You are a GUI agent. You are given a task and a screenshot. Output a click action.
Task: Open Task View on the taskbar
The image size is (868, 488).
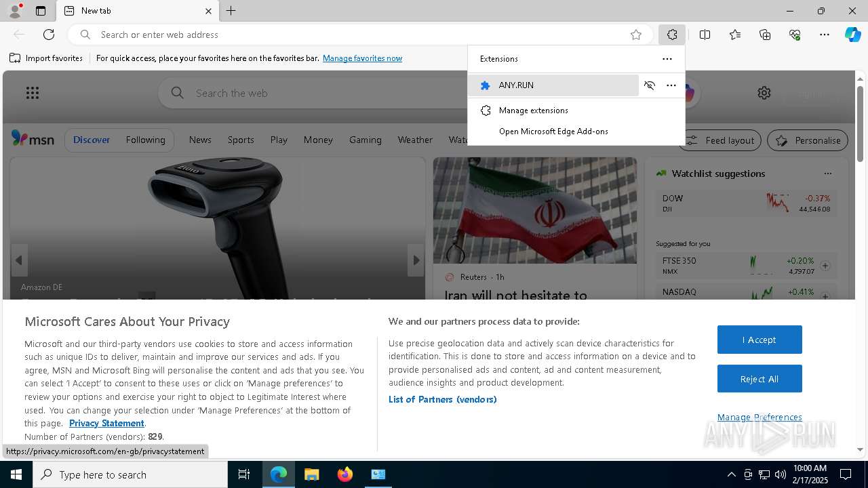click(244, 474)
